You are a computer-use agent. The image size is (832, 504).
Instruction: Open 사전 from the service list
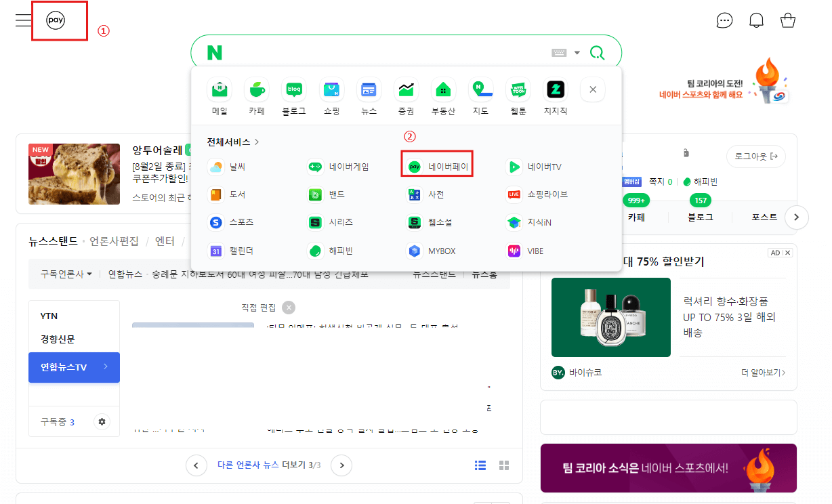[426, 194]
